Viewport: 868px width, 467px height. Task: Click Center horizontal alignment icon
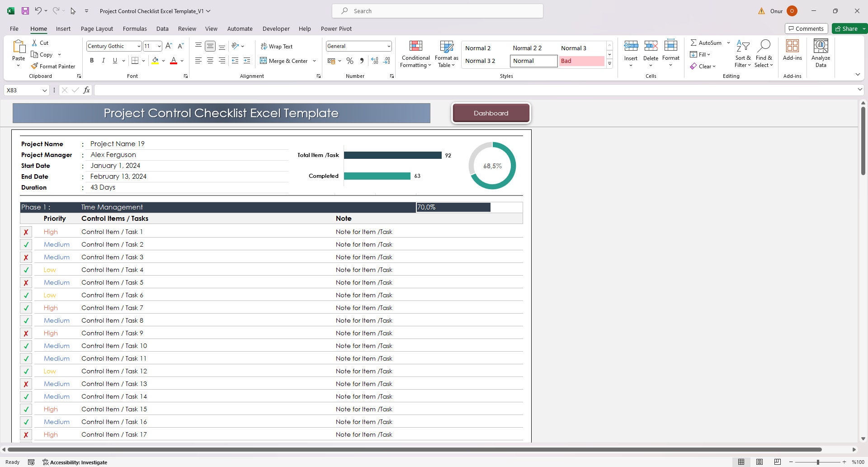(210, 61)
